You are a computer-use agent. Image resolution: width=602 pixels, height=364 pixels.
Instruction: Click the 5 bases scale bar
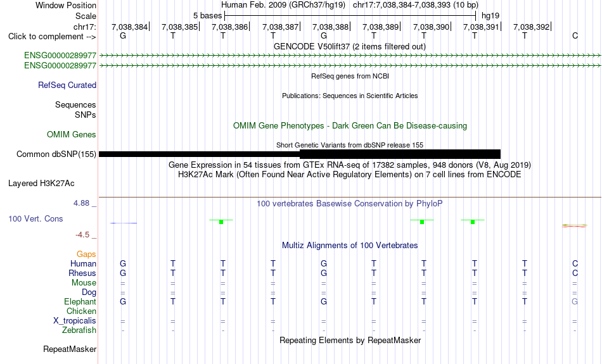(350, 16)
